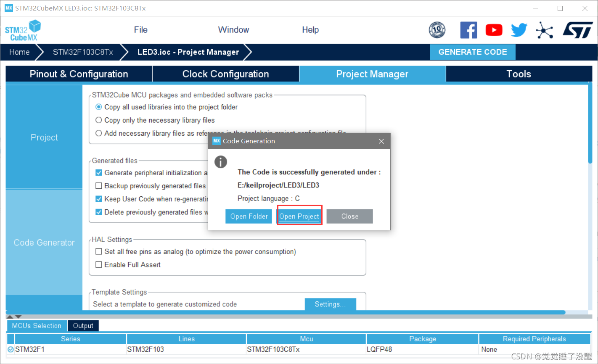Sort by the Mcu column header
Screen dimensions: 598x364
[306, 339]
